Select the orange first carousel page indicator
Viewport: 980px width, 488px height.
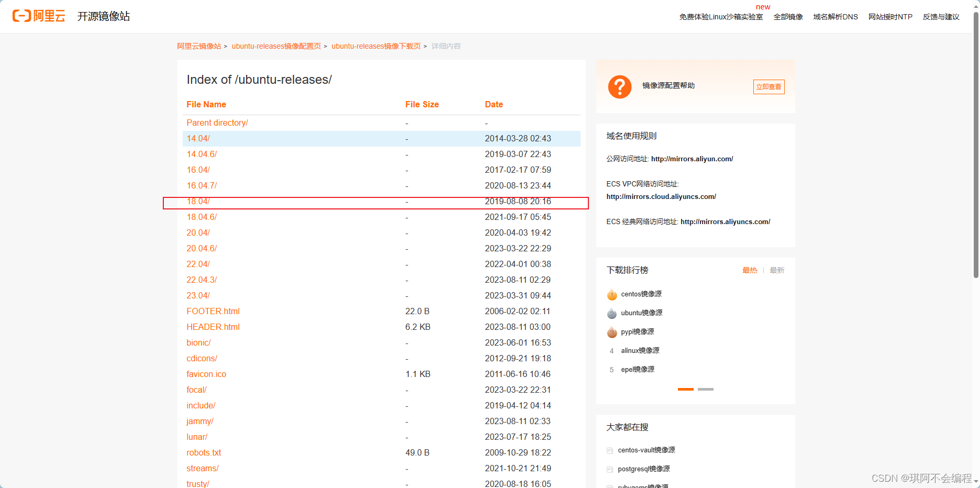[x=685, y=389]
